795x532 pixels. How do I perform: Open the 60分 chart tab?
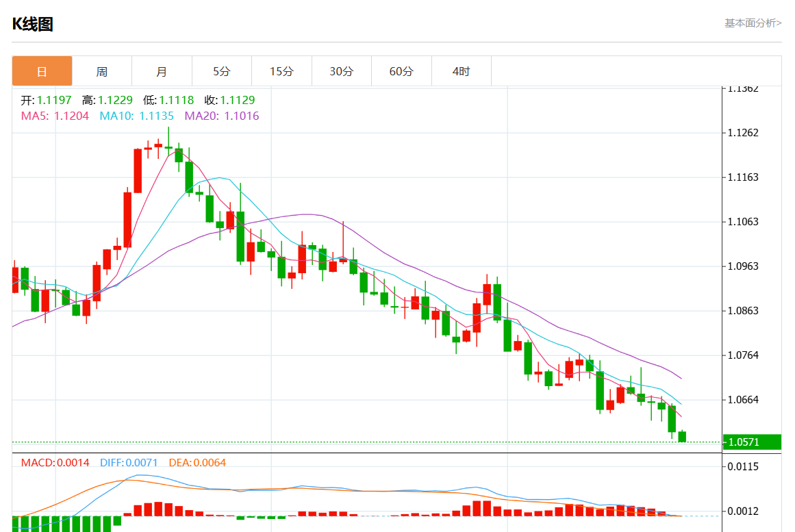point(401,71)
